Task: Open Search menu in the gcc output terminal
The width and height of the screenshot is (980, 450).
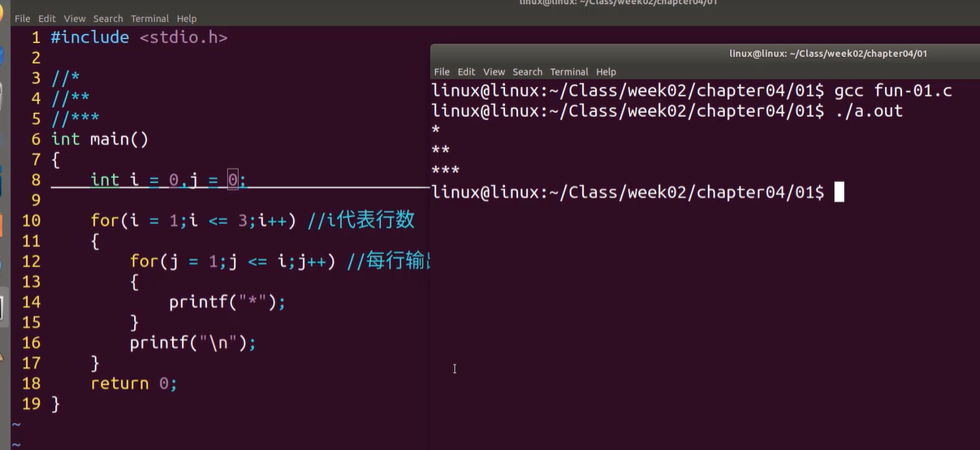Action: (x=527, y=72)
